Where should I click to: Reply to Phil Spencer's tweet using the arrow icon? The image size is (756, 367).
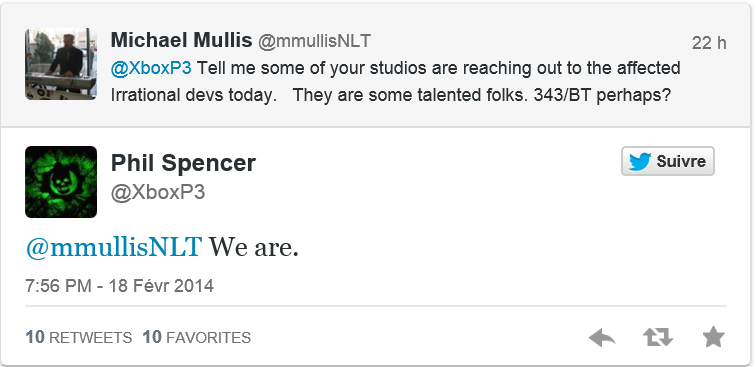coord(602,337)
